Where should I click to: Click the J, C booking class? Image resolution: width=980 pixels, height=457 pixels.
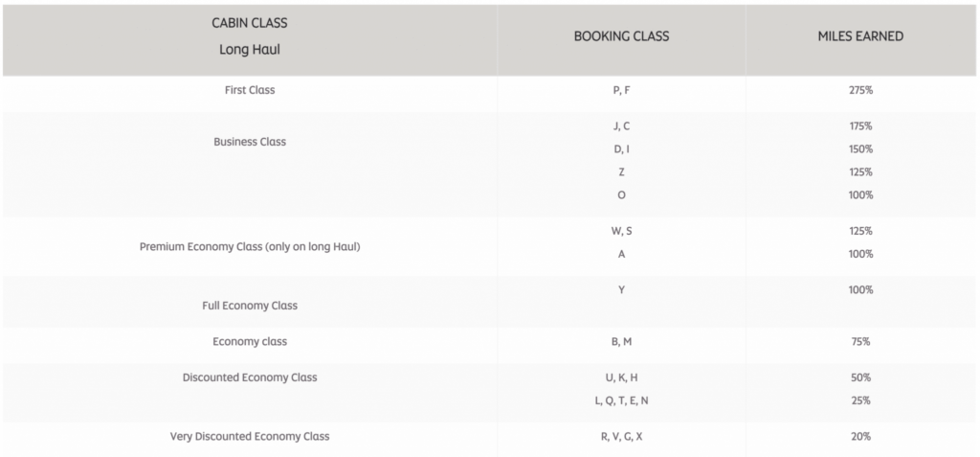[621, 126]
